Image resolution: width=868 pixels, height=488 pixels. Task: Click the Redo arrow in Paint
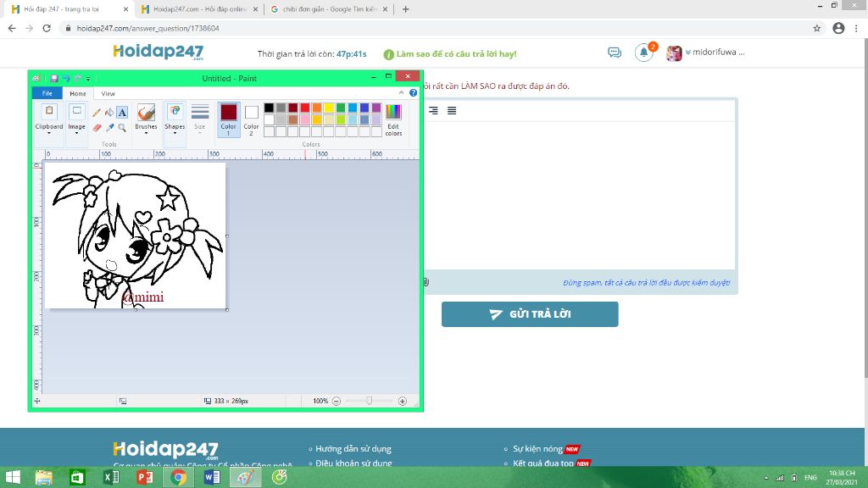click(x=77, y=78)
